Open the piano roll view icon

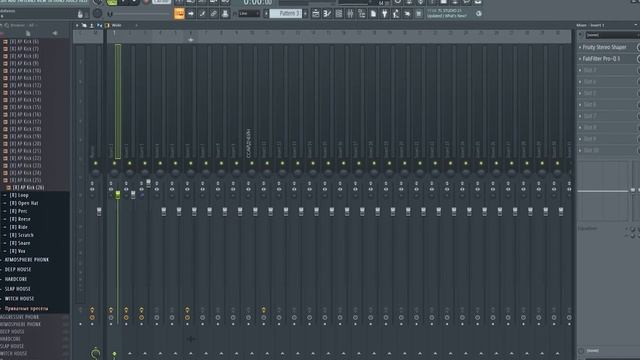[327, 14]
